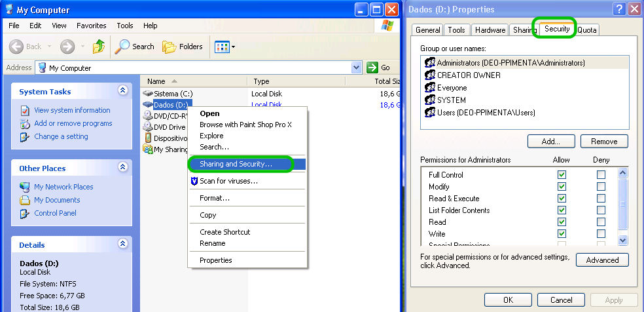This screenshot has width=644, height=312.
Task: Click Add or remove programs link
Action: pos(73,123)
